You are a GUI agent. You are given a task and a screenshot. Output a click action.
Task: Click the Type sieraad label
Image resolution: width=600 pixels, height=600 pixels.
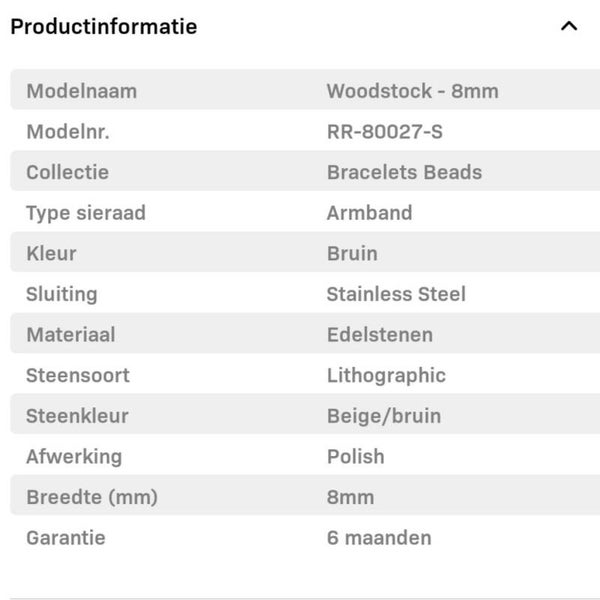click(x=86, y=213)
